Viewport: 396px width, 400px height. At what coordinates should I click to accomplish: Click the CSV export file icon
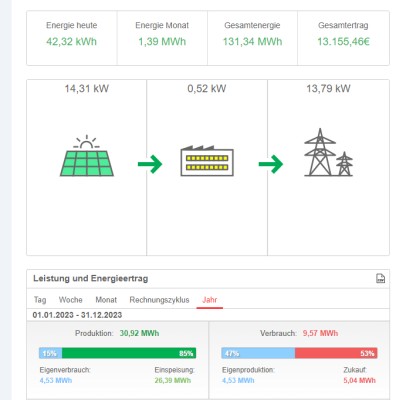coord(380,278)
